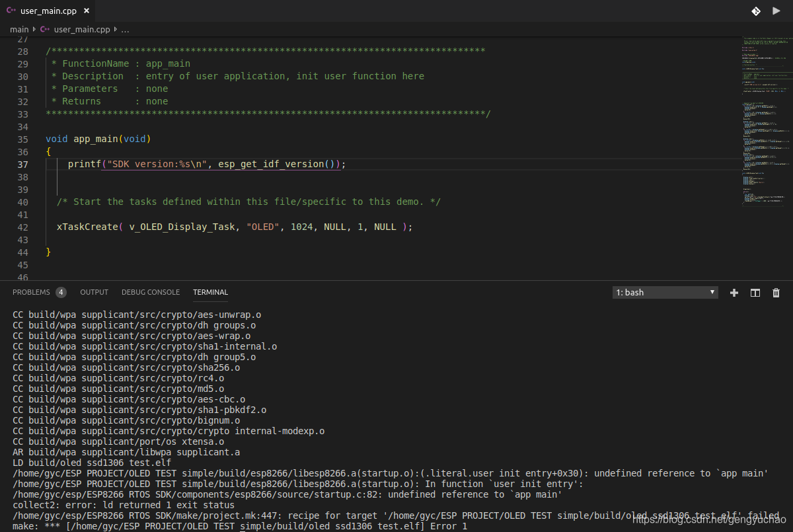Screen dimensions: 793x532
Task: Click startup.c:82 undefined reference path in terminal
Action: (x=287, y=494)
